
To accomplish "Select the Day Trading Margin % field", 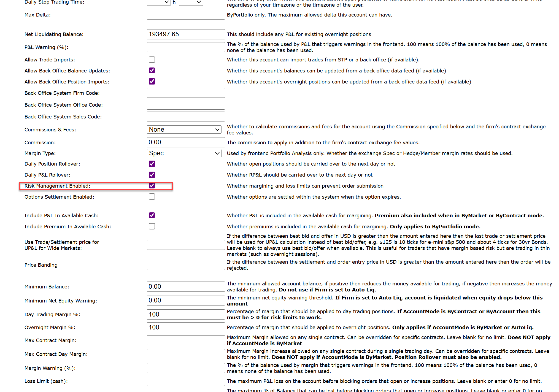I will tap(186, 314).
